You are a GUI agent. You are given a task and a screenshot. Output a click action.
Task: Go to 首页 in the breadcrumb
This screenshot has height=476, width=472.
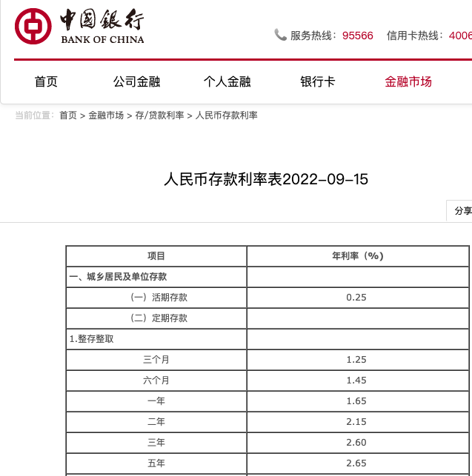tap(68, 115)
